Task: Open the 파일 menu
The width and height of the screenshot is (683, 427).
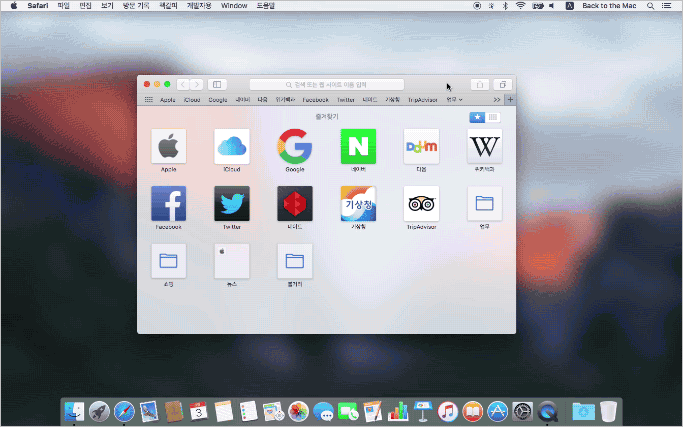Action: coord(64,6)
